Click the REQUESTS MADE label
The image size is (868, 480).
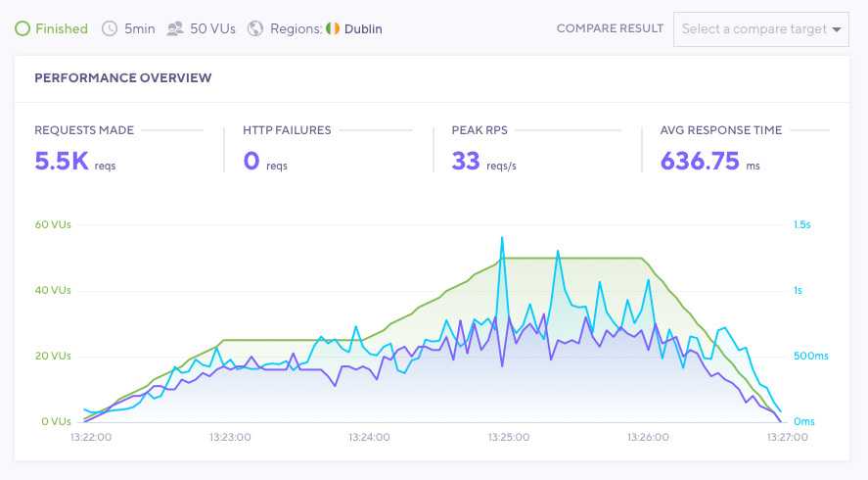[x=84, y=130]
